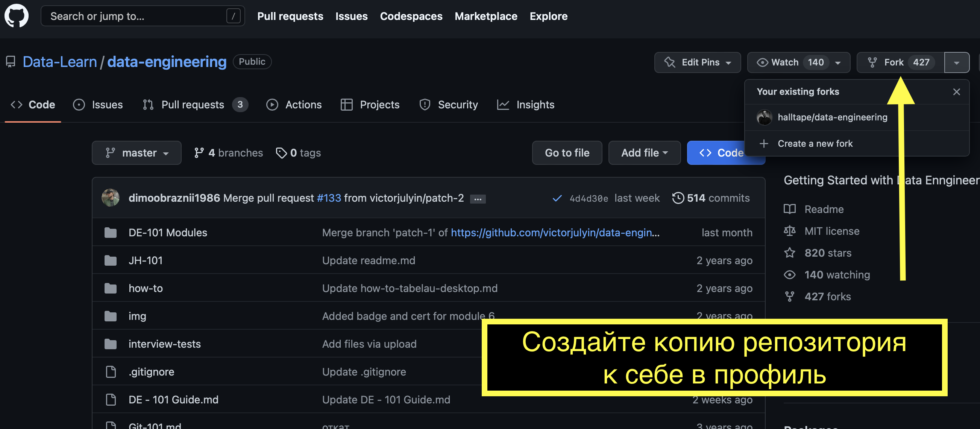Open the blue Code dropdown button
This screenshot has height=429, width=980.
pos(721,153)
